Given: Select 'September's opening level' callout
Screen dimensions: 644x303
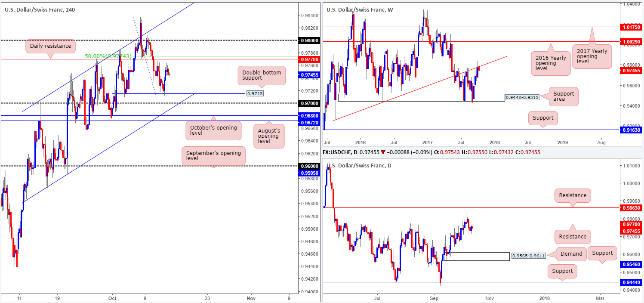Looking at the screenshot, I should point(213,157).
